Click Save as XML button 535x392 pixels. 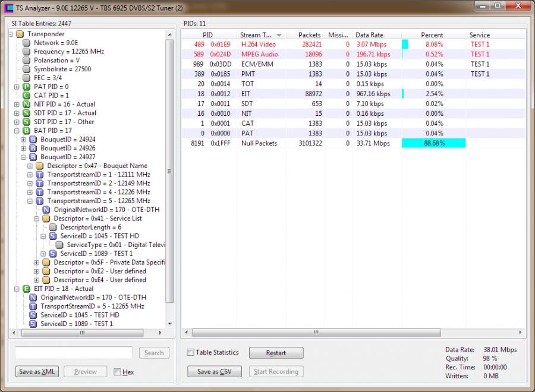coord(37,372)
